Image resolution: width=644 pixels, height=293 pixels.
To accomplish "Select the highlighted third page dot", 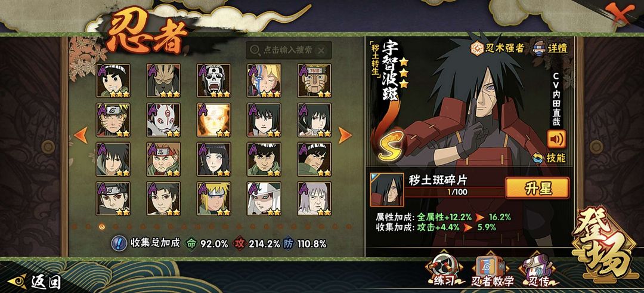I will pyautogui.click(x=102, y=226).
